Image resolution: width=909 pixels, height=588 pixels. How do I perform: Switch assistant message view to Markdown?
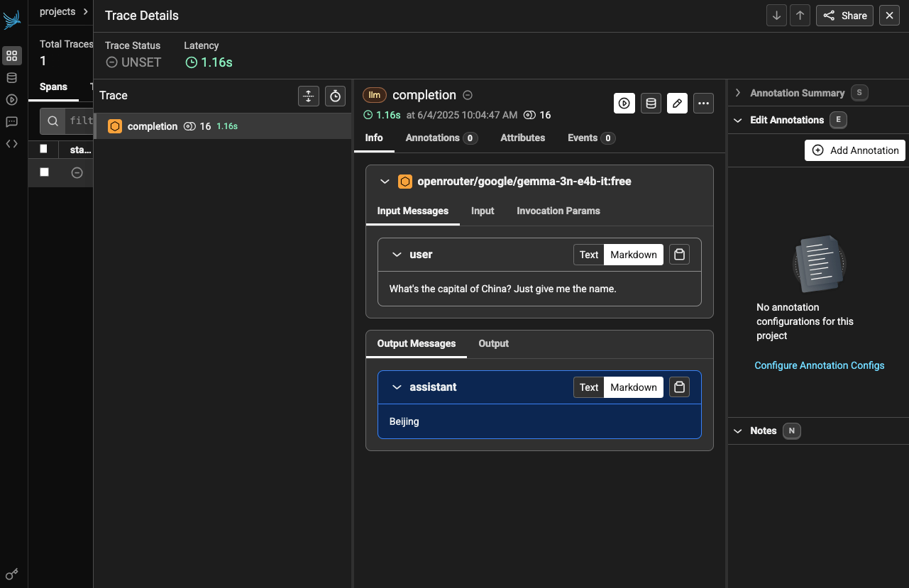(633, 387)
